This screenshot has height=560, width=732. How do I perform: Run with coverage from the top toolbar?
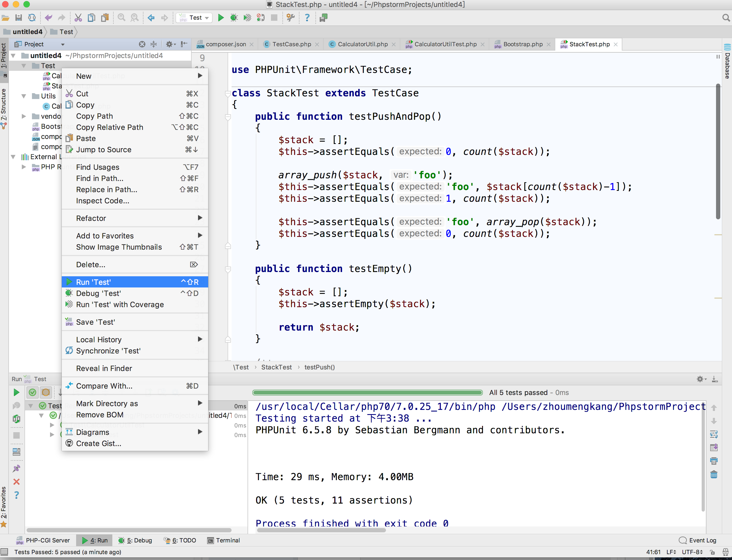[247, 18]
